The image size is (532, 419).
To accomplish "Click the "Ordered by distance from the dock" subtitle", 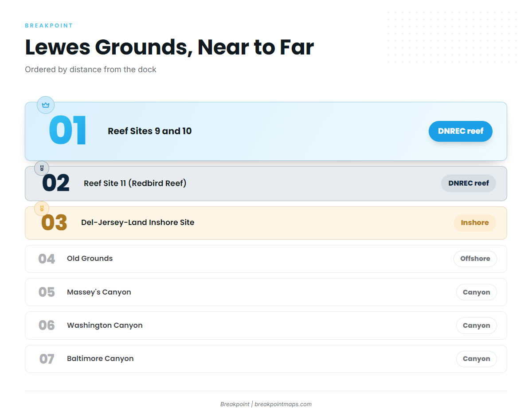I will pyautogui.click(x=90, y=70).
